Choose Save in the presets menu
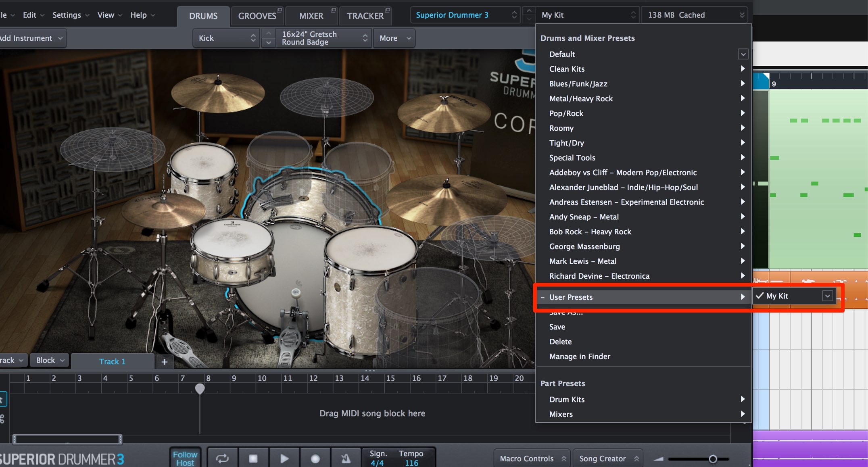Image resolution: width=868 pixels, height=467 pixels. click(644, 327)
